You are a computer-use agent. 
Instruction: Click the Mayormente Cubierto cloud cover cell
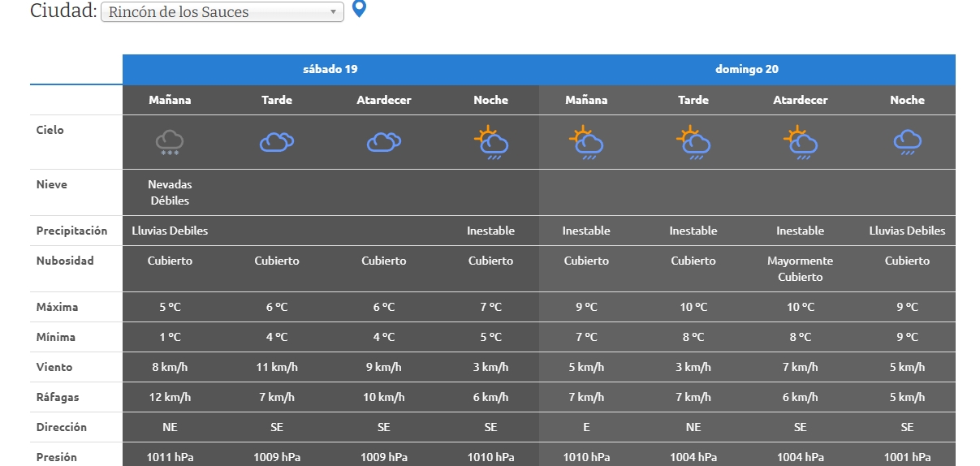pyautogui.click(x=801, y=269)
